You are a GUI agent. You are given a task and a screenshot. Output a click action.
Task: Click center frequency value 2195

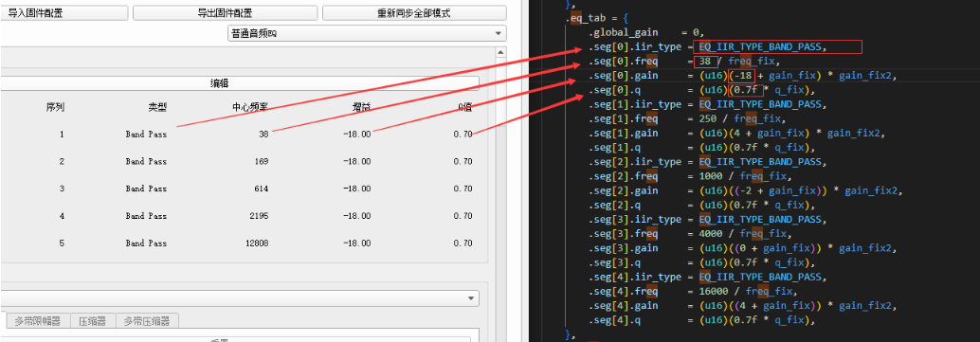tap(259, 216)
